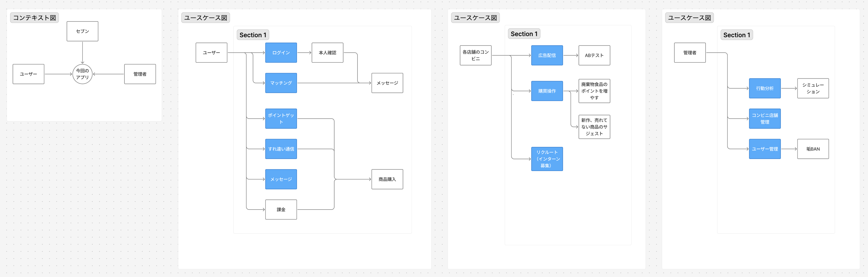Select the "コンテキスト図" section title label
The width and height of the screenshot is (868, 277).
click(34, 18)
